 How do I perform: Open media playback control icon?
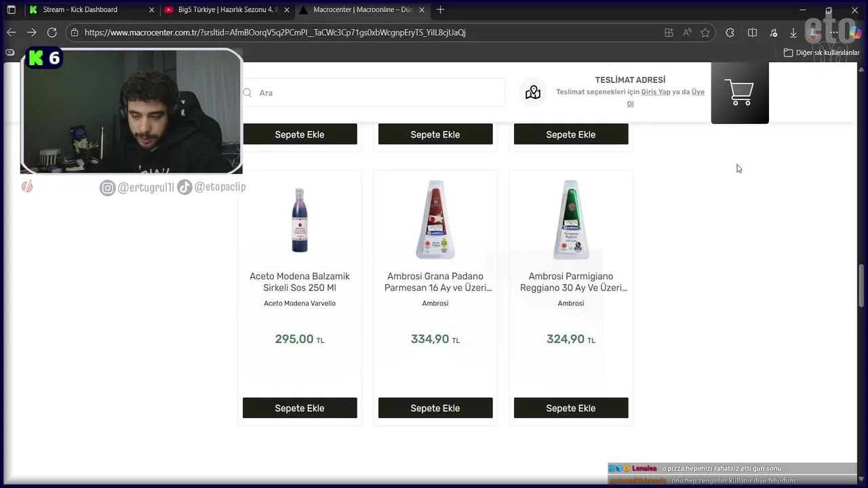pos(773,32)
